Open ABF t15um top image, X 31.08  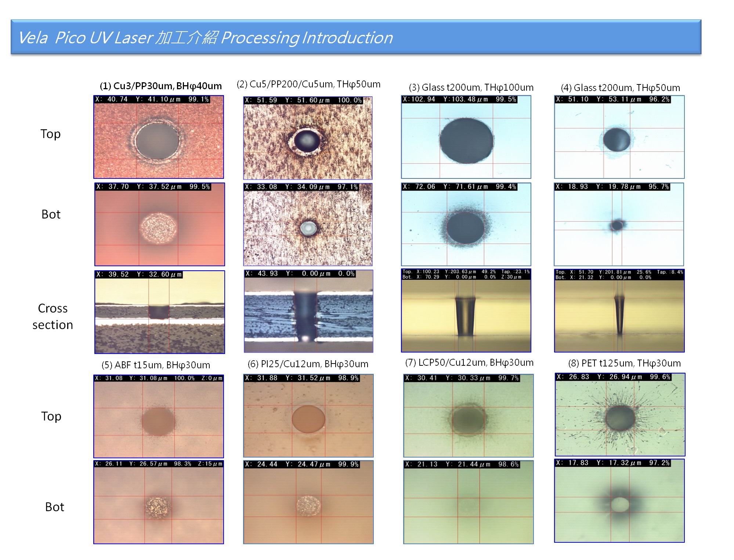coord(159,416)
